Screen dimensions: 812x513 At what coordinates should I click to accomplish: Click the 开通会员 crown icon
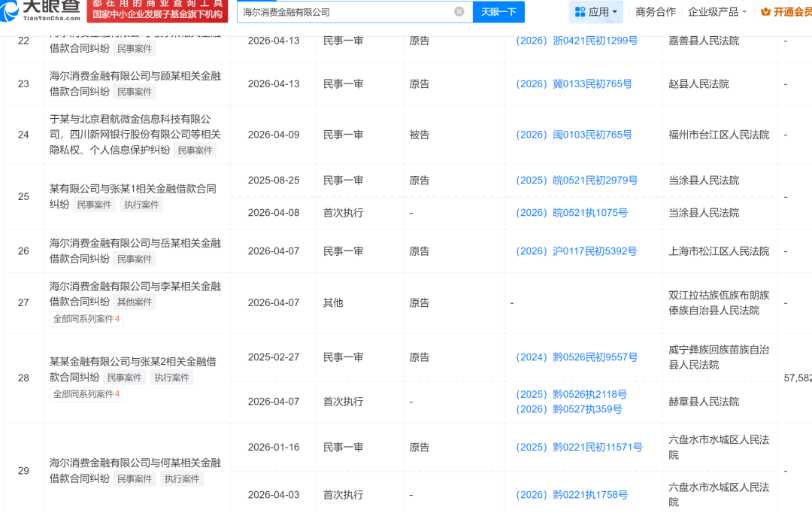(x=765, y=12)
